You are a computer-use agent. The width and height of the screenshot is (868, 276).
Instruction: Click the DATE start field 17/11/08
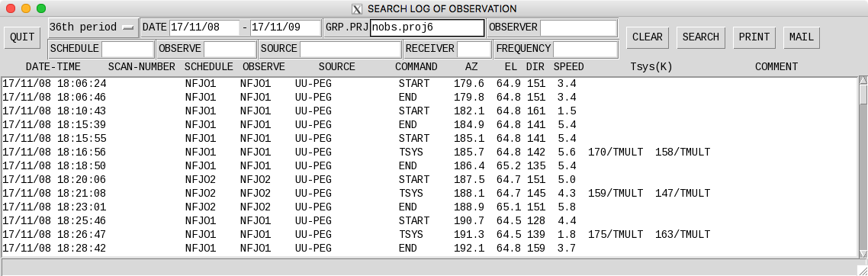(x=204, y=27)
